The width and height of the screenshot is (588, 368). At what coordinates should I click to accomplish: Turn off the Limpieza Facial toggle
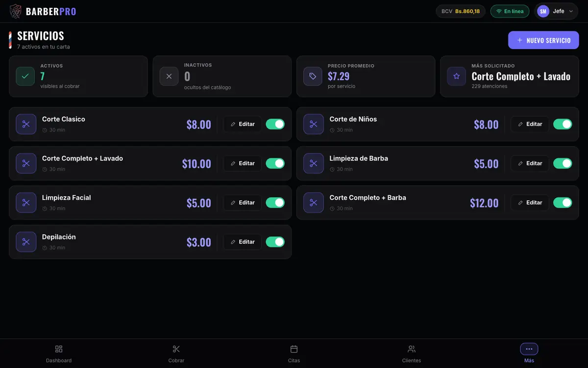275,203
